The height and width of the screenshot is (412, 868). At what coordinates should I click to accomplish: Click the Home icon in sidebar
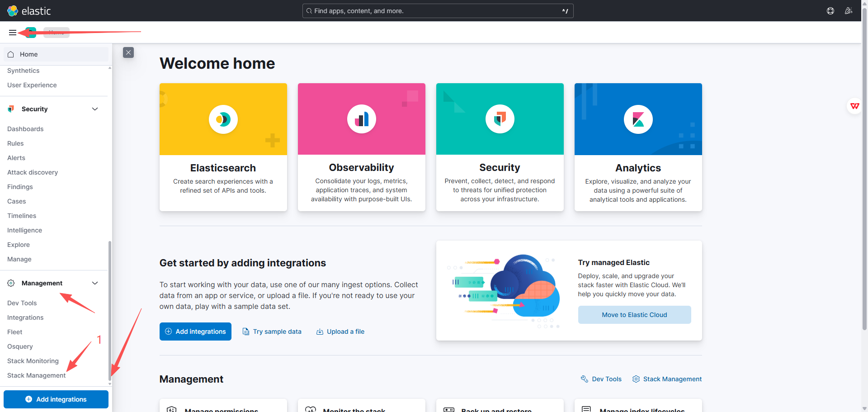click(11, 54)
